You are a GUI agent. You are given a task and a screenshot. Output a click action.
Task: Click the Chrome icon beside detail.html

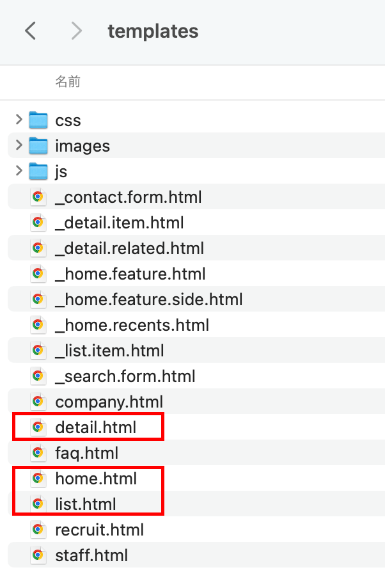click(x=38, y=427)
